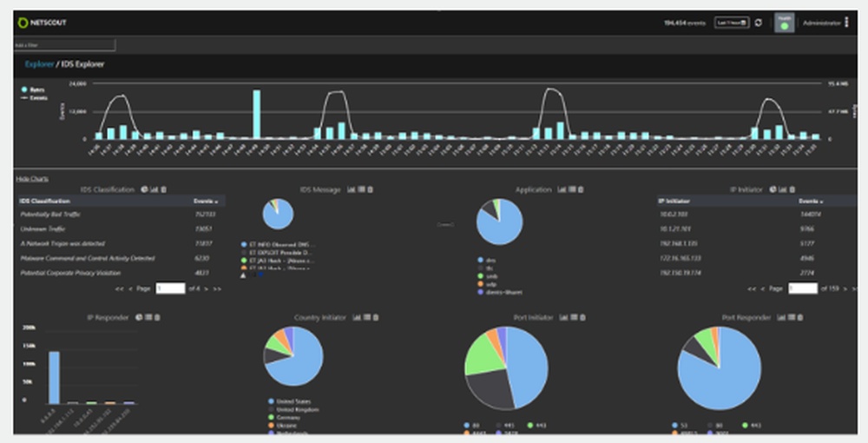Viewport: 868px width, 443px height.
Task: Delete the IDS Classification panel
Action: (163, 189)
